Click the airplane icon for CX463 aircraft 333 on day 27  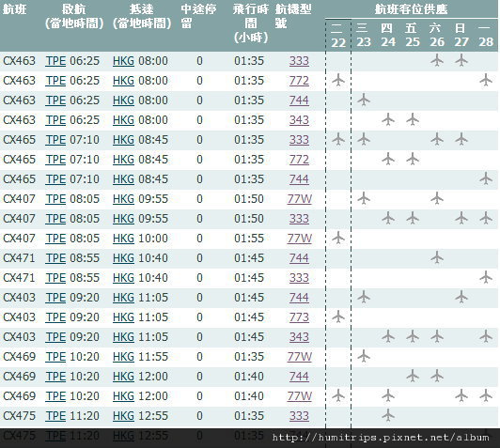pos(461,60)
